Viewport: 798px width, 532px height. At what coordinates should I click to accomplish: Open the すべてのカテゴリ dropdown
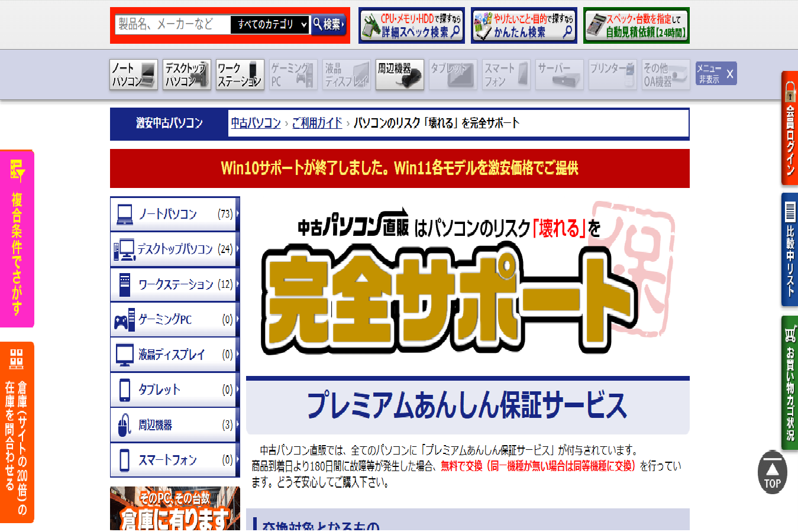[x=270, y=25]
